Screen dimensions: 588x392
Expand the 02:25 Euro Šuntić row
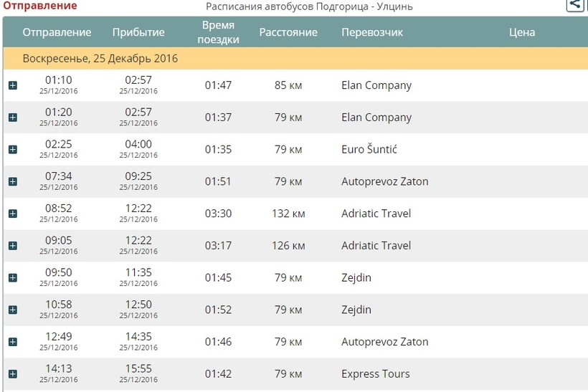pos(12,150)
